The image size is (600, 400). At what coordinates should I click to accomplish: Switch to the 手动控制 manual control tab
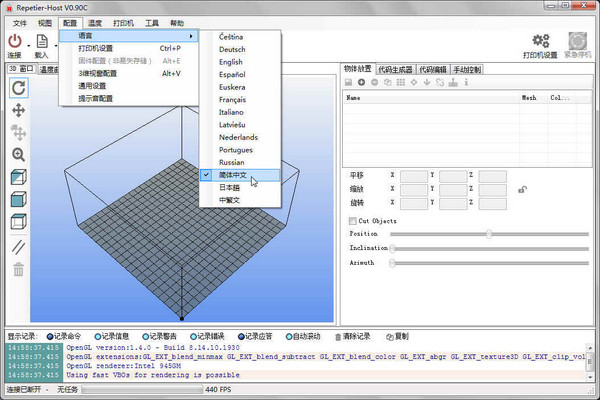pos(468,69)
